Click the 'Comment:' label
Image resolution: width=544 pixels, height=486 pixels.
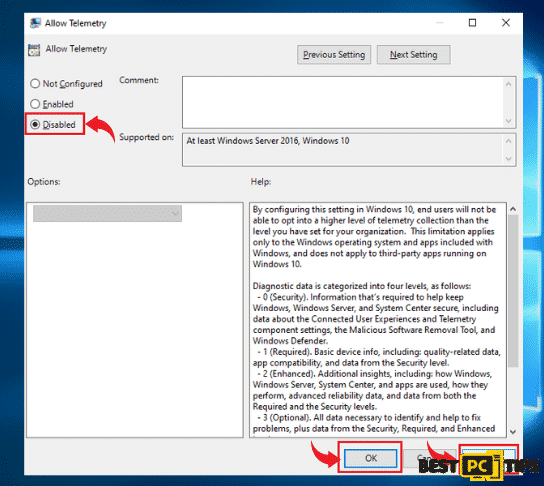pyautogui.click(x=139, y=80)
